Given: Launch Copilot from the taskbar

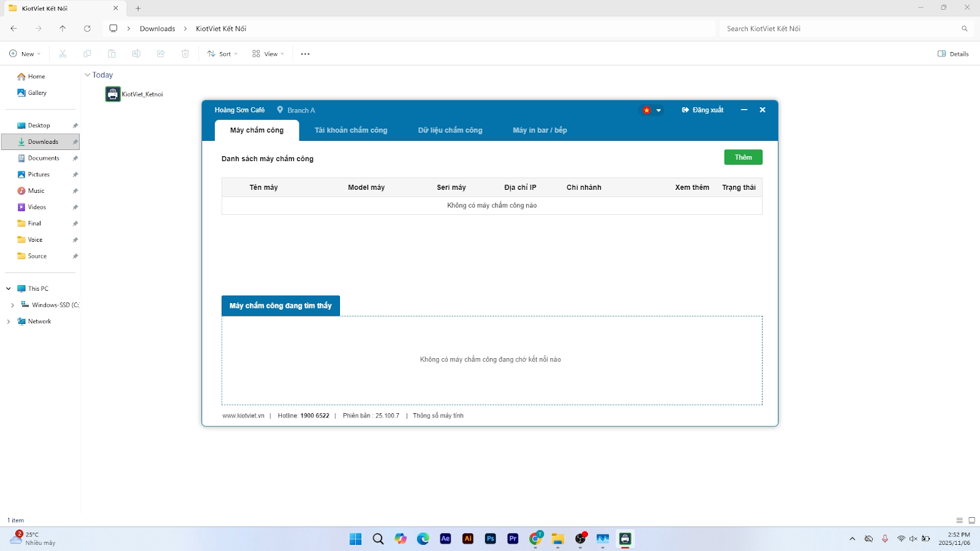Looking at the screenshot, I should tap(401, 539).
